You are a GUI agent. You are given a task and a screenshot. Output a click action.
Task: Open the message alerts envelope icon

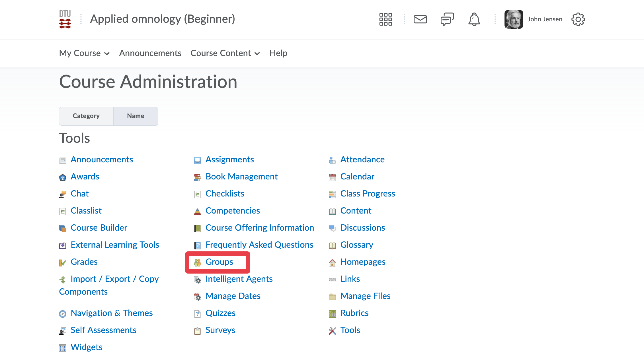coord(420,19)
